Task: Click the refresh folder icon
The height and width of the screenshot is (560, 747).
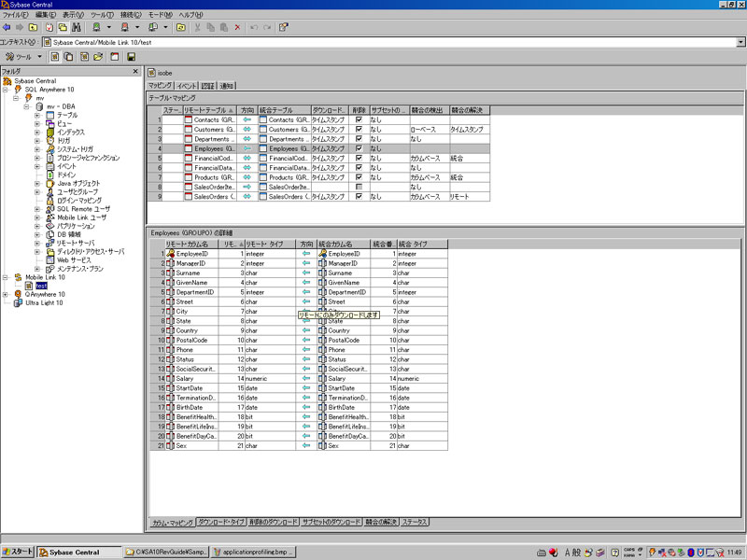Action: point(180,28)
